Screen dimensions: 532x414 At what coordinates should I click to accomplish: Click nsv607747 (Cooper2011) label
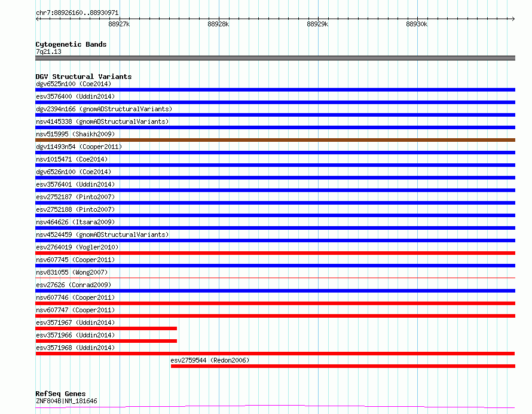click(75, 310)
